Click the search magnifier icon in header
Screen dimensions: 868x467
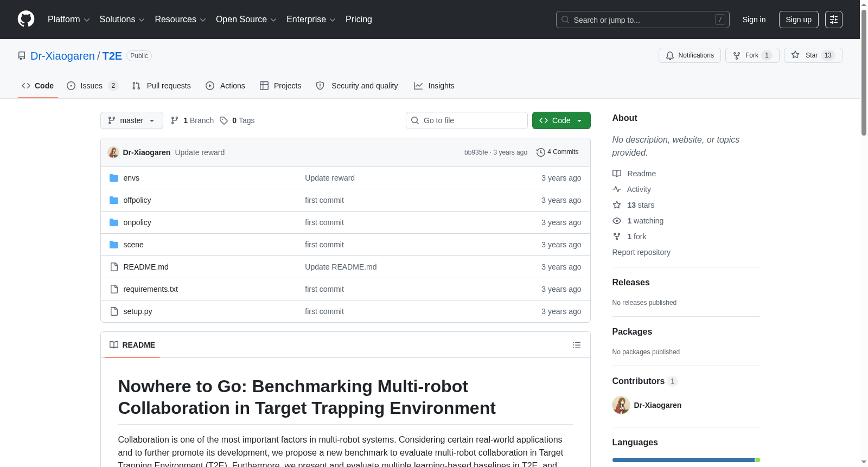coord(565,20)
